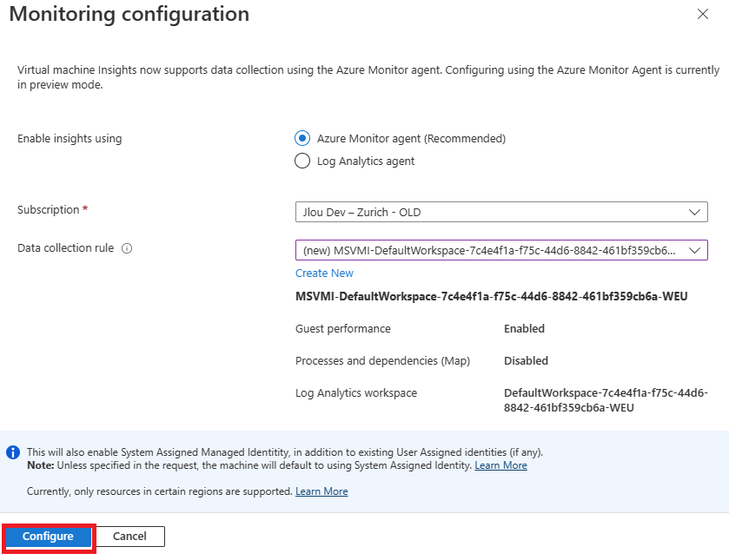
Task: Click the Processes and dependencies (Map) label
Action: [x=382, y=360]
